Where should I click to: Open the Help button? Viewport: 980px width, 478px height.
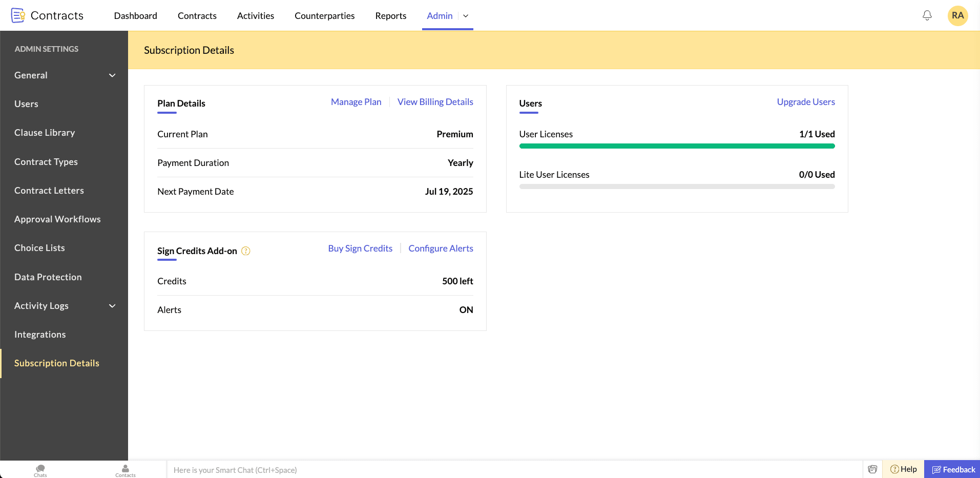coord(904,469)
